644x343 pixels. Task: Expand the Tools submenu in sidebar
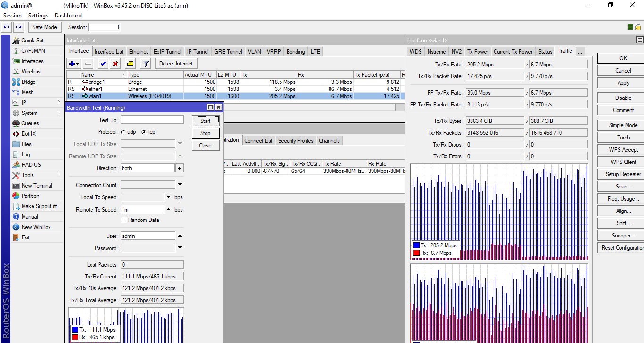(58, 175)
